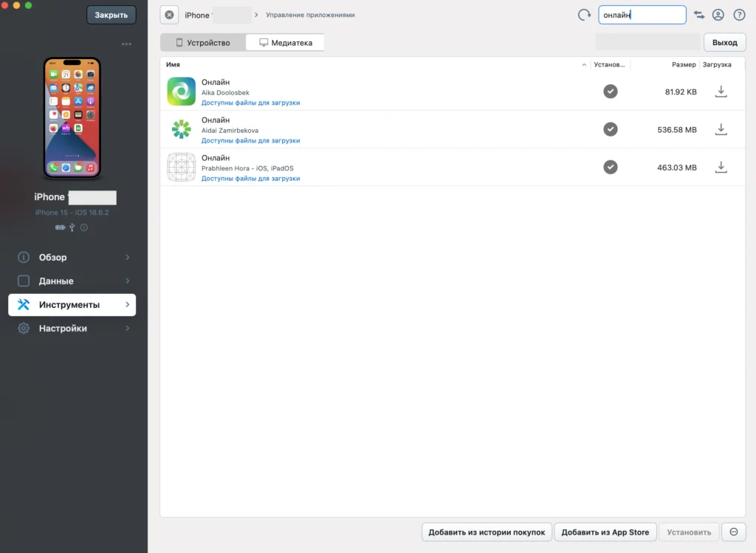
Task: Open download files link for Aidai Zamirbekova app
Action: click(251, 140)
